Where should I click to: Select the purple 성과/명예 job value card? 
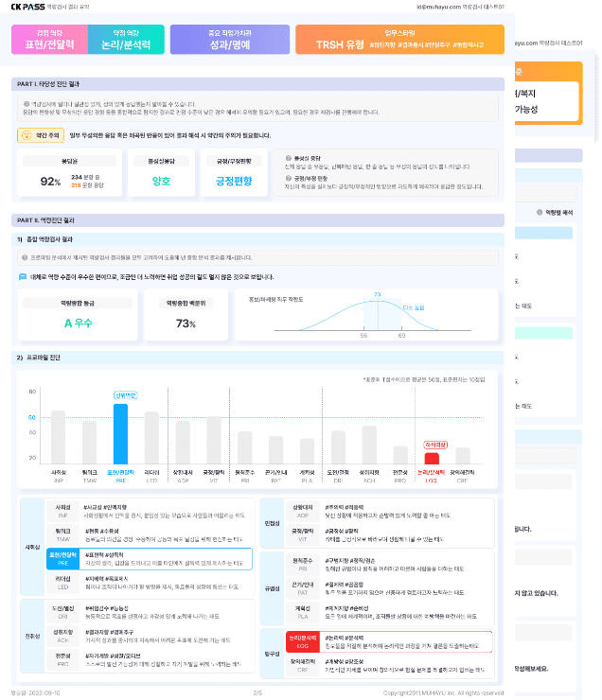click(231, 40)
